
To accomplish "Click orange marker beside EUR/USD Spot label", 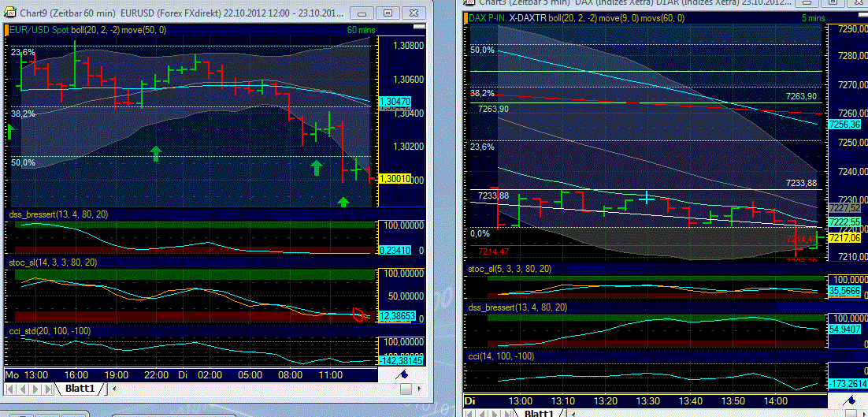I will pos(6,30).
